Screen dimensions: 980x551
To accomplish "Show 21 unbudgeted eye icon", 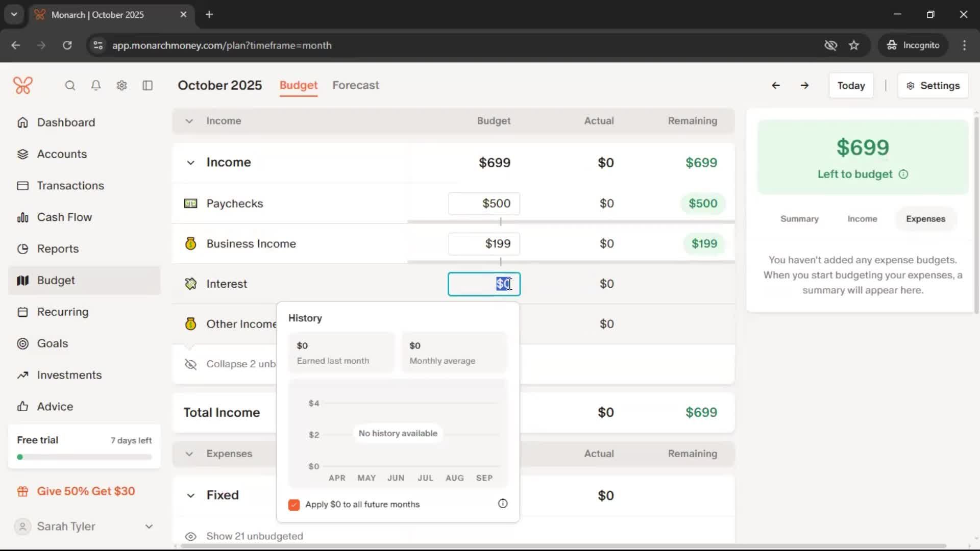I will tap(190, 536).
